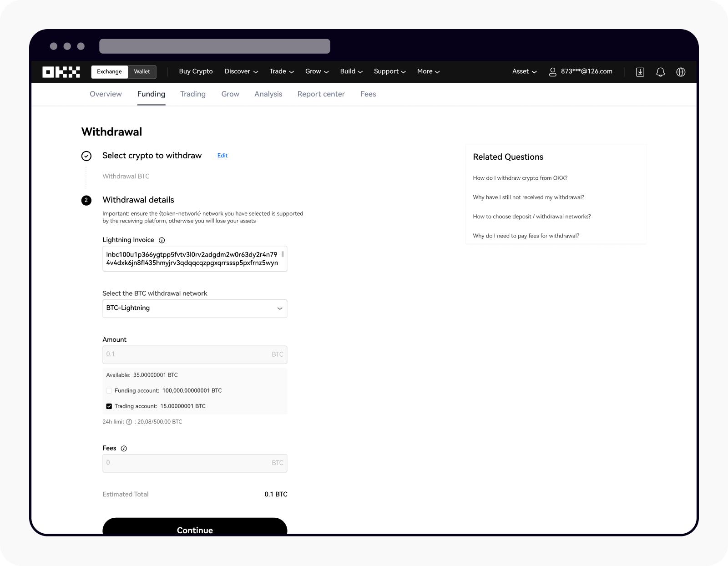Open the Report center tab
The height and width of the screenshot is (566, 728).
click(321, 94)
